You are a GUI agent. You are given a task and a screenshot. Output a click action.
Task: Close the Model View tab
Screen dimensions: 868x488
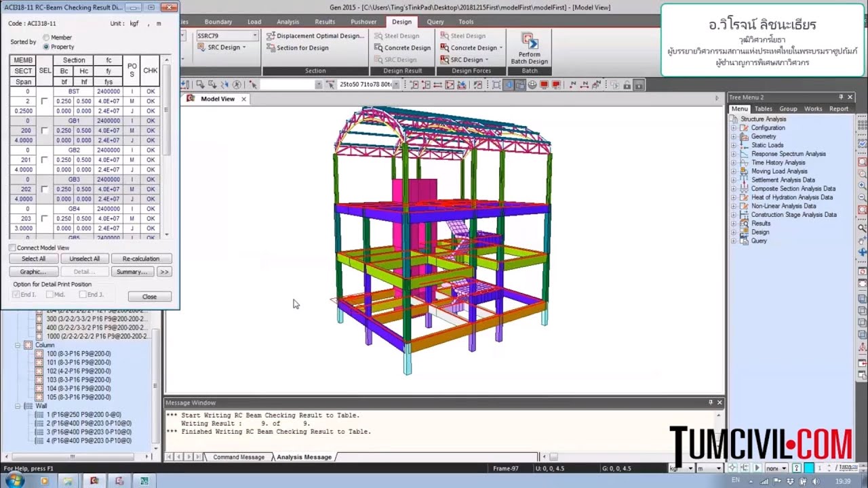click(243, 99)
